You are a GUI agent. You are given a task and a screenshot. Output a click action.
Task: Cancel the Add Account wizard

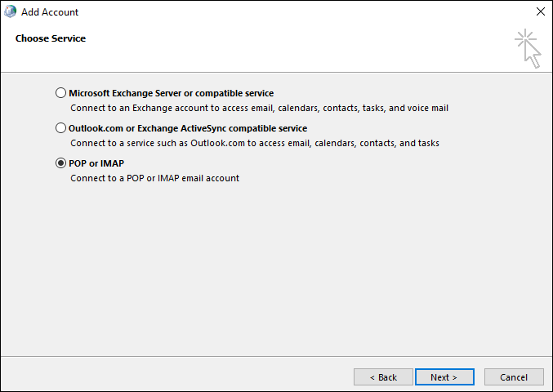(514, 377)
